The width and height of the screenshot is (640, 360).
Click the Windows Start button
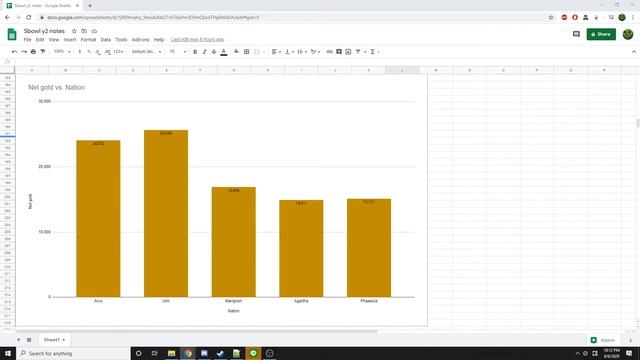(8, 353)
